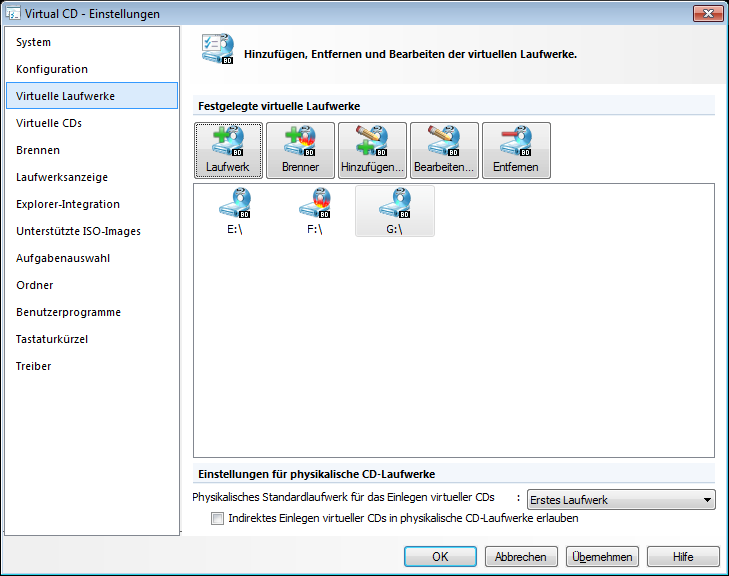Close the Einstellungen window
Screen dimensions: 729x576
click(x=708, y=13)
